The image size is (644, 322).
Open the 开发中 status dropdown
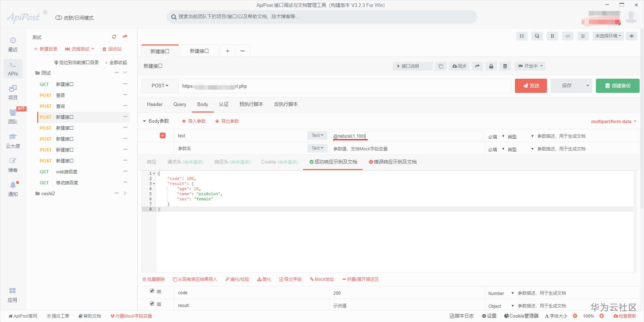coord(530,66)
